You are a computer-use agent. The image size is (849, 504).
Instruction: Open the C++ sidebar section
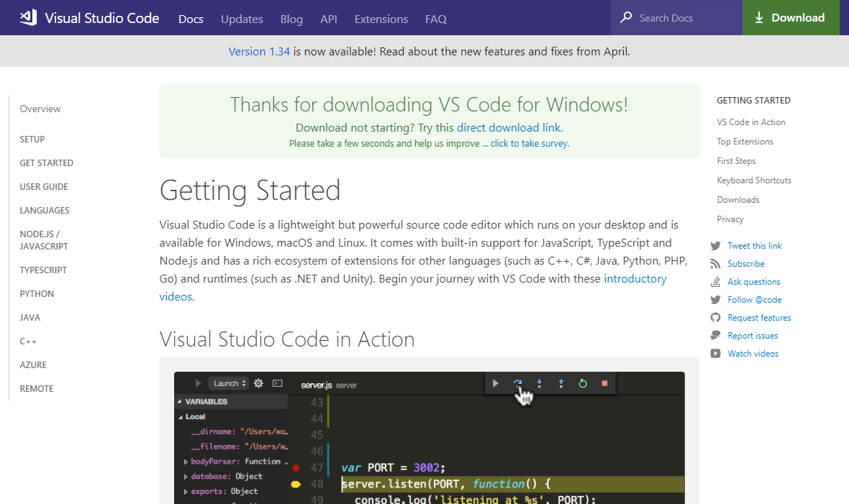coord(28,342)
